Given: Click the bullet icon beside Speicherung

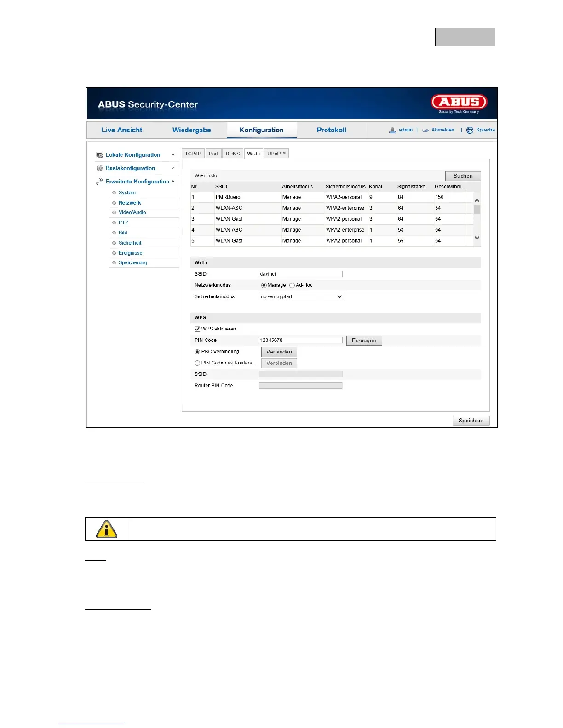Looking at the screenshot, I should 114,263.
